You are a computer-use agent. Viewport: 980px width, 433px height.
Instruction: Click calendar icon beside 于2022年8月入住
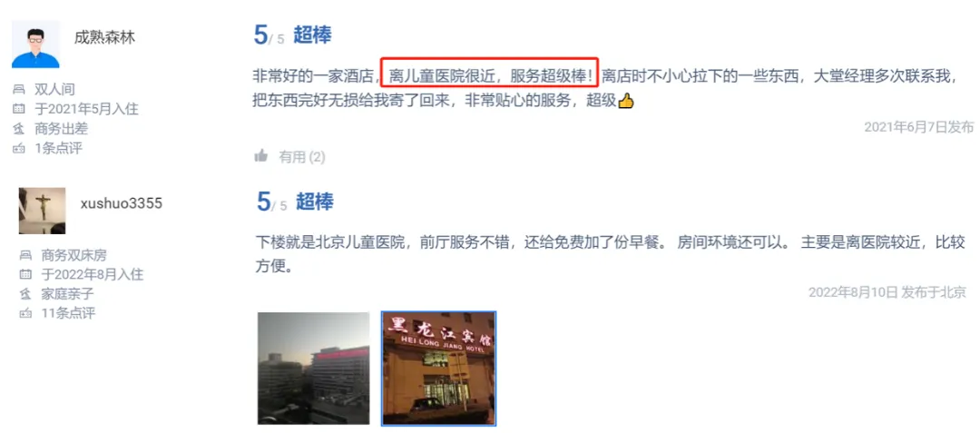(25, 274)
